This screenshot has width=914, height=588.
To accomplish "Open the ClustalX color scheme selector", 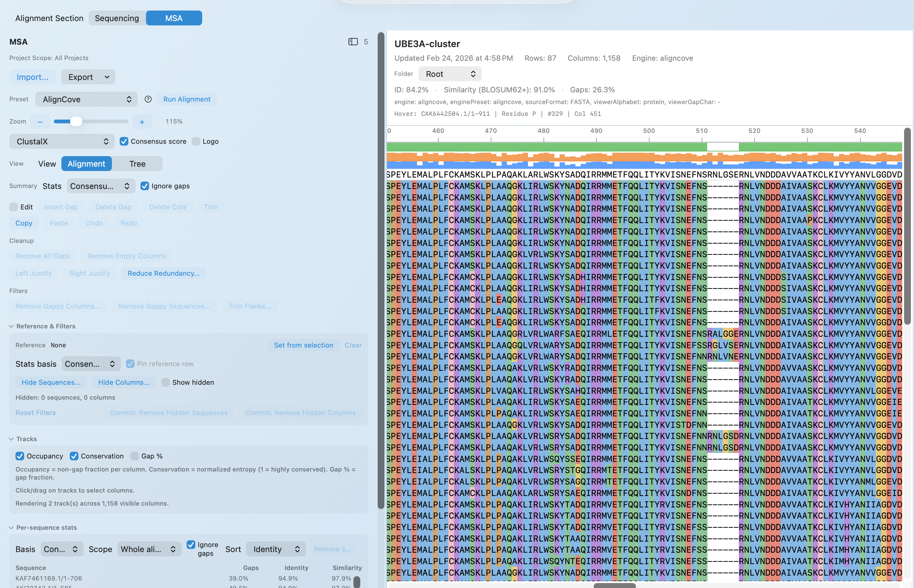I will [x=61, y=141].
